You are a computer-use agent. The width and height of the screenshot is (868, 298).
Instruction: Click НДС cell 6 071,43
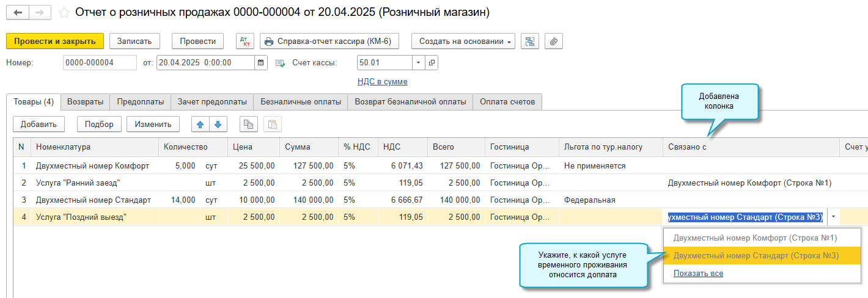pyautogui.click(x=403, y=165)
